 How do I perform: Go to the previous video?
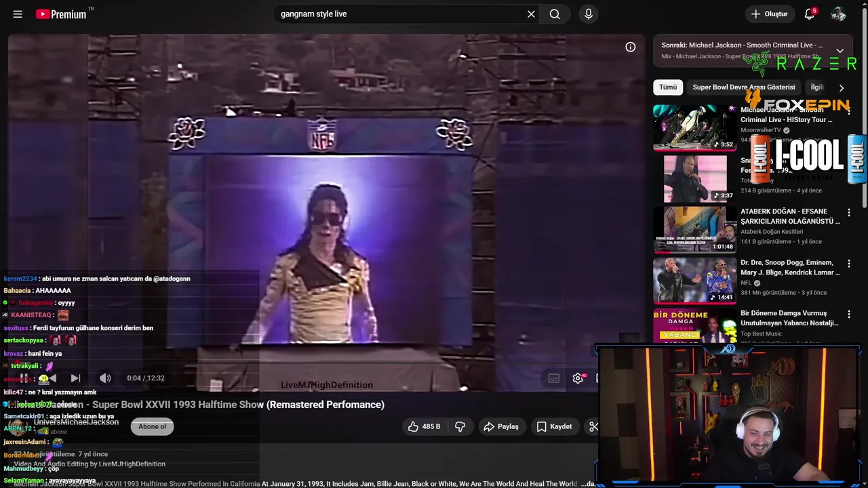point(52,378)
